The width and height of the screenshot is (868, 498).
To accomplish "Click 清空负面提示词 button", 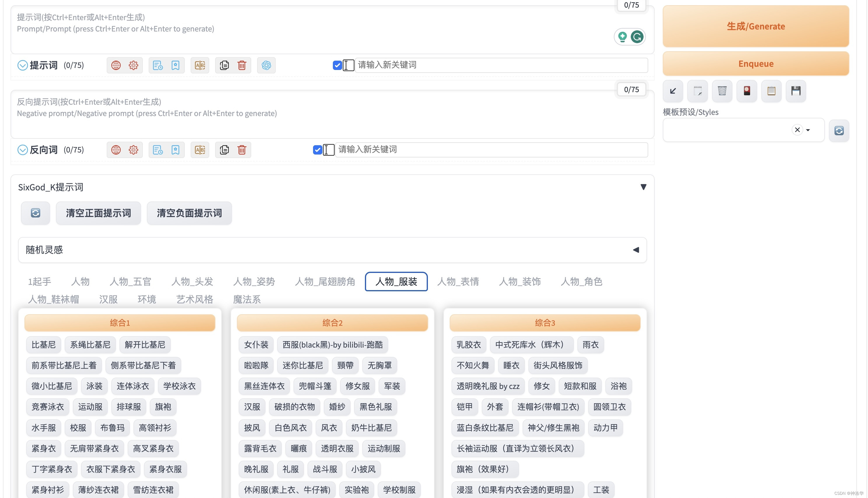I will [189, 213].
